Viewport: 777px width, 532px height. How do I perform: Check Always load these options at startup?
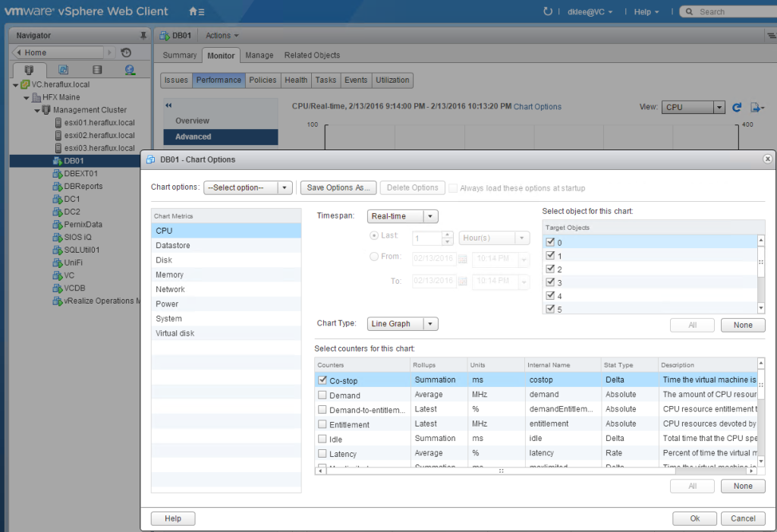452,187
